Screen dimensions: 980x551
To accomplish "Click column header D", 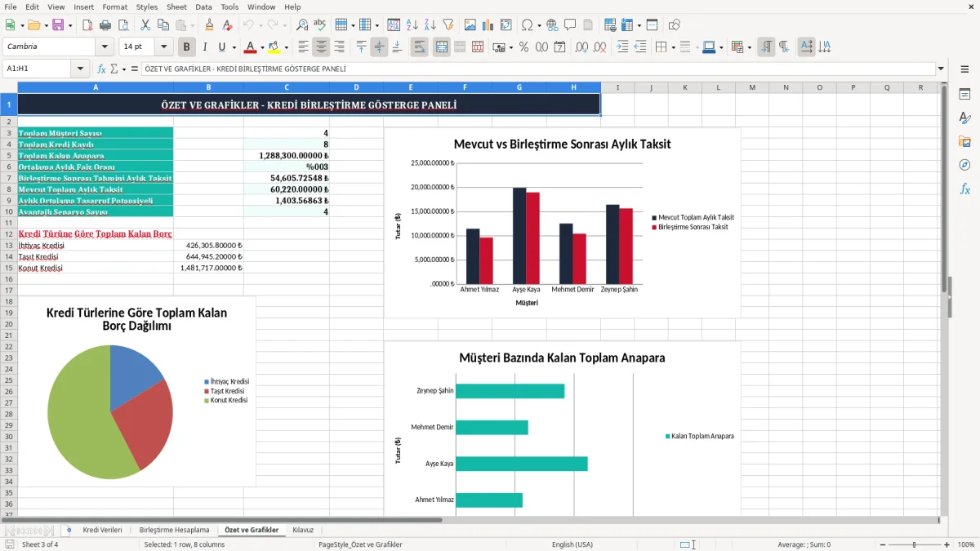I will pyautogui.click(x=356, y=87).
